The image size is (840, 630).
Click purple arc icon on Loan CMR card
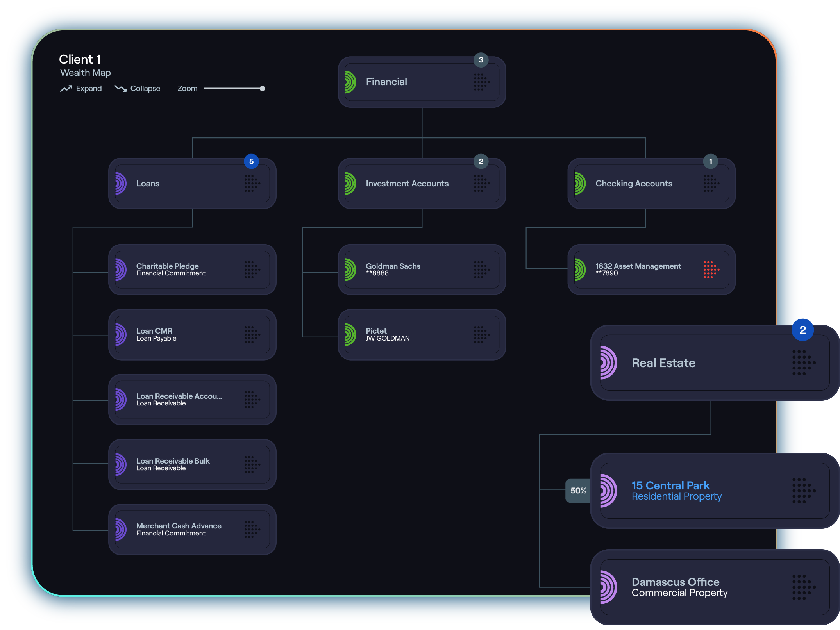pos(121,335)
